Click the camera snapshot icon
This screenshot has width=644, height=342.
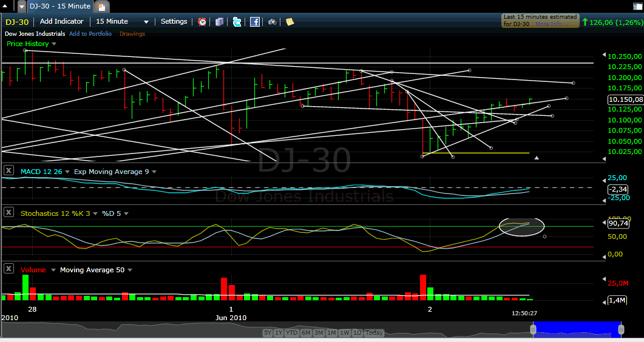273,22
